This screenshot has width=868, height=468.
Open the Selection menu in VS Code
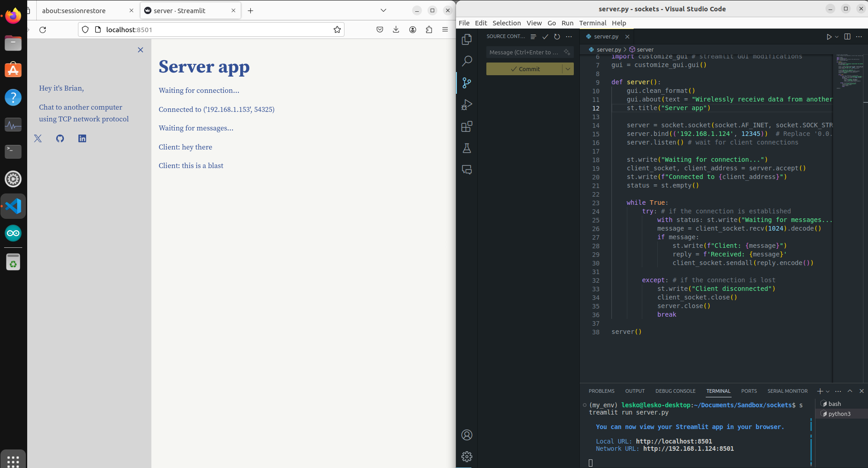coord(507,23)
